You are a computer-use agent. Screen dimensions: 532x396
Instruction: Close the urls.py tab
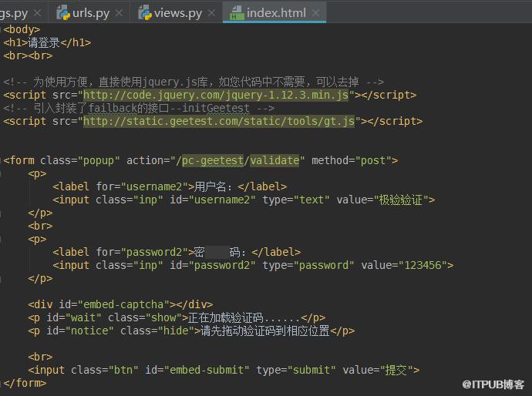119,13
